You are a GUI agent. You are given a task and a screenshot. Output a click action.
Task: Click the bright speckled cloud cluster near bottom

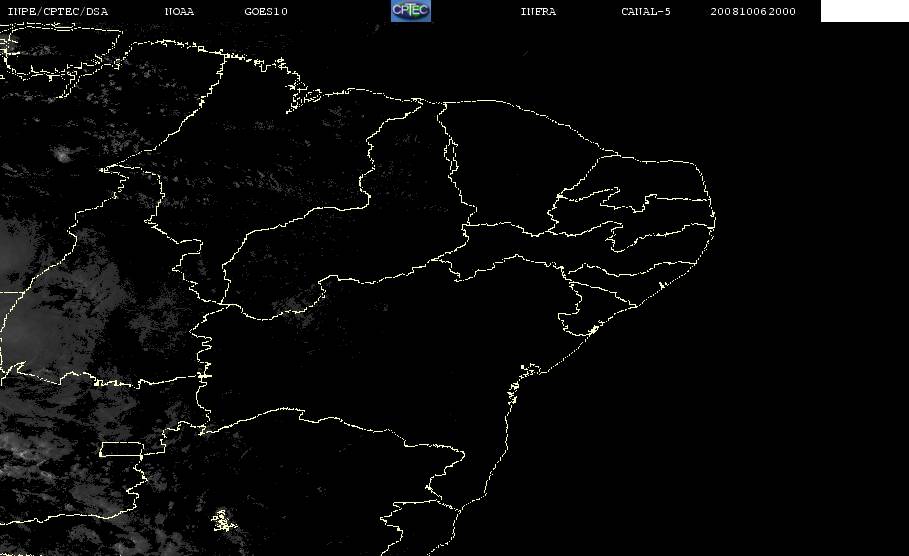(224, 521)
